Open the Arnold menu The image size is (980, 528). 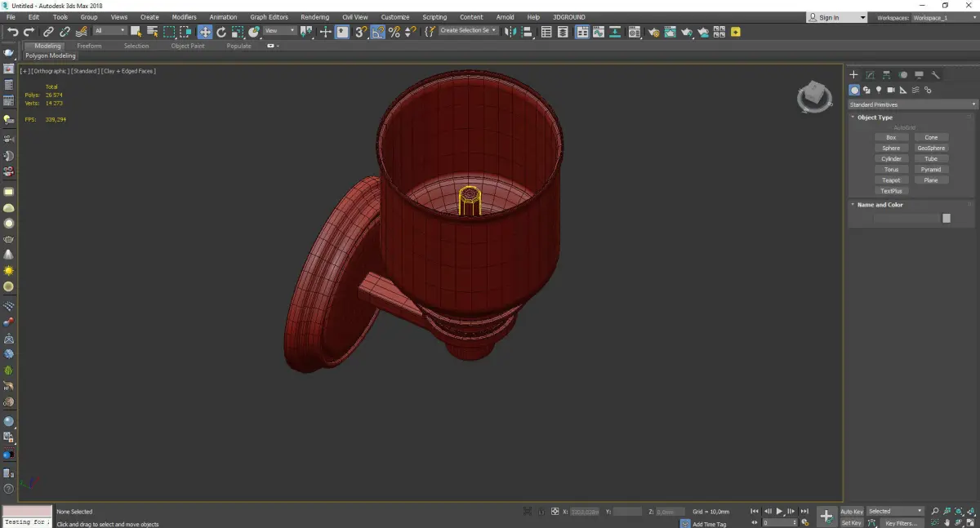506,17
